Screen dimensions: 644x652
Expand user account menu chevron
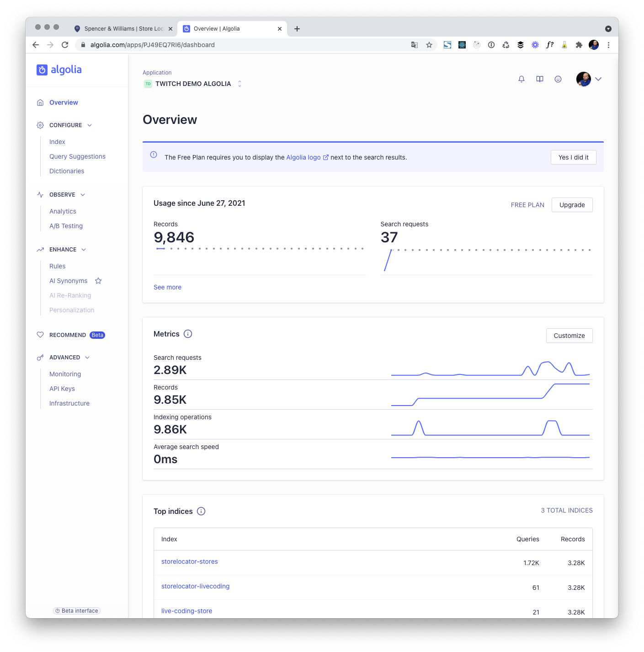point(598,79)
